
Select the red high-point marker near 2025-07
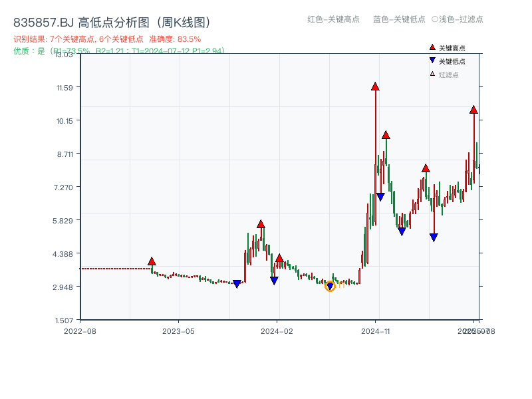[x=473, y=110]
